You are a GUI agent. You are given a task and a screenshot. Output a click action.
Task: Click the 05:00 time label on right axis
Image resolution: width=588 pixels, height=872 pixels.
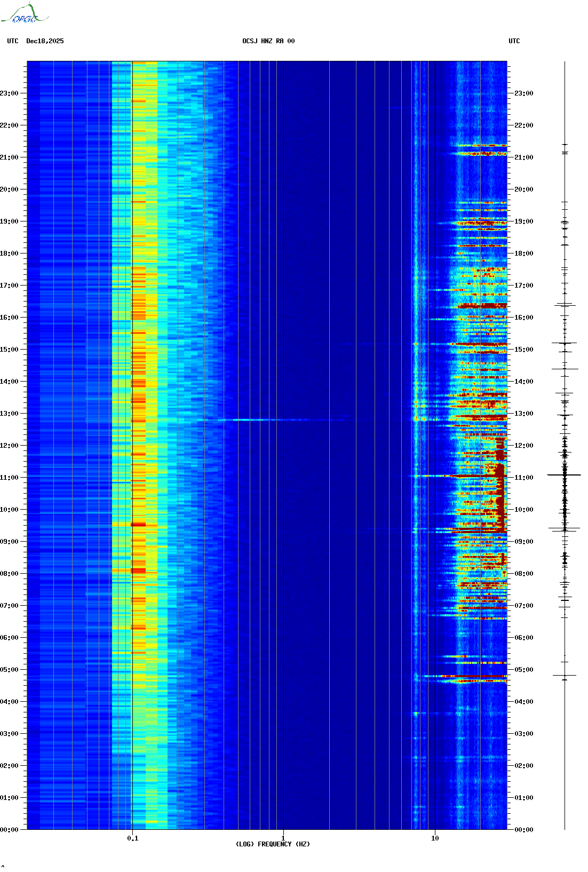[x=523, y=670]
